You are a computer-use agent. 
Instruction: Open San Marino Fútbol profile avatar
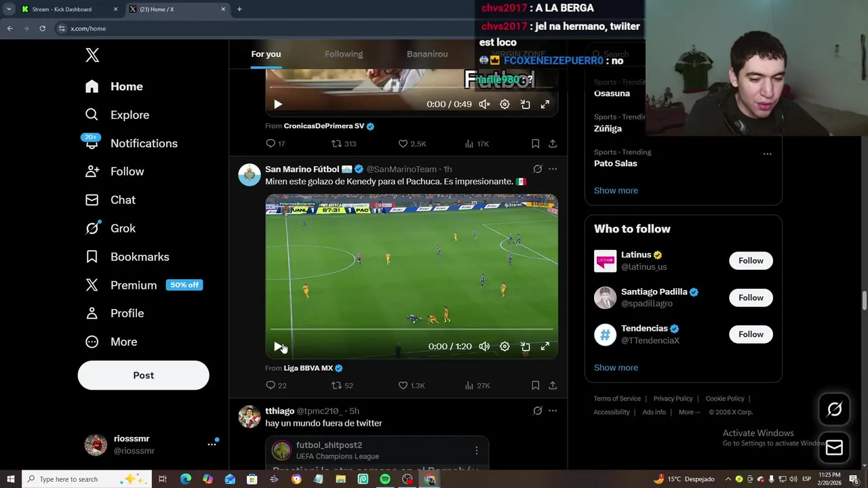[250, 175]
